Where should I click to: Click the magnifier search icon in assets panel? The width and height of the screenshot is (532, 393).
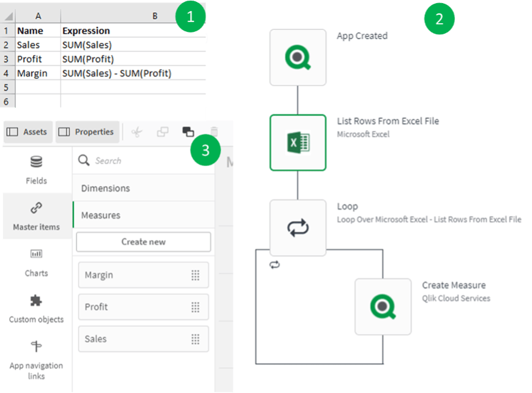pos(84,160)
